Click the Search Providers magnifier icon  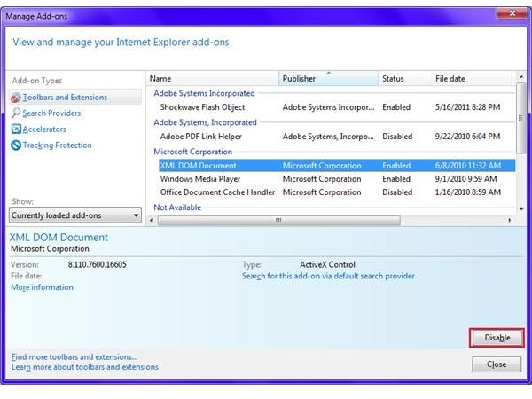16,113
